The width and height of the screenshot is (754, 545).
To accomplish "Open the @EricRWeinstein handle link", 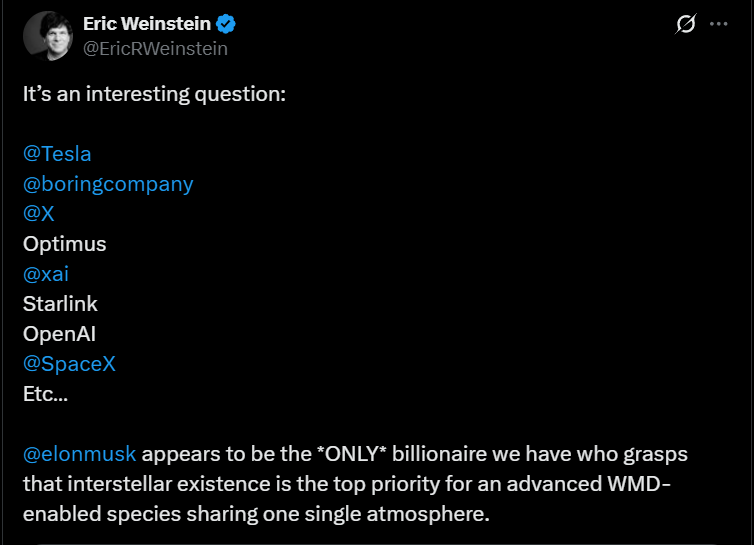I will click(x=155, y=48).
